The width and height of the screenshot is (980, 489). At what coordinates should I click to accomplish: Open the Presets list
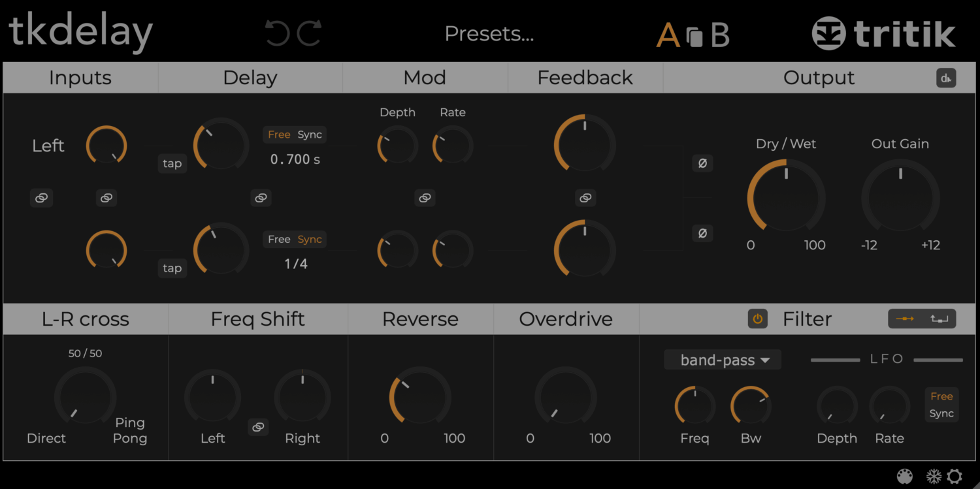[489, 34]
